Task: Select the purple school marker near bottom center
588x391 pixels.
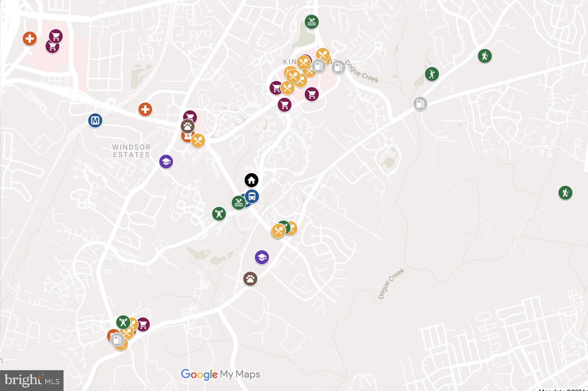Action: [262, 257]
